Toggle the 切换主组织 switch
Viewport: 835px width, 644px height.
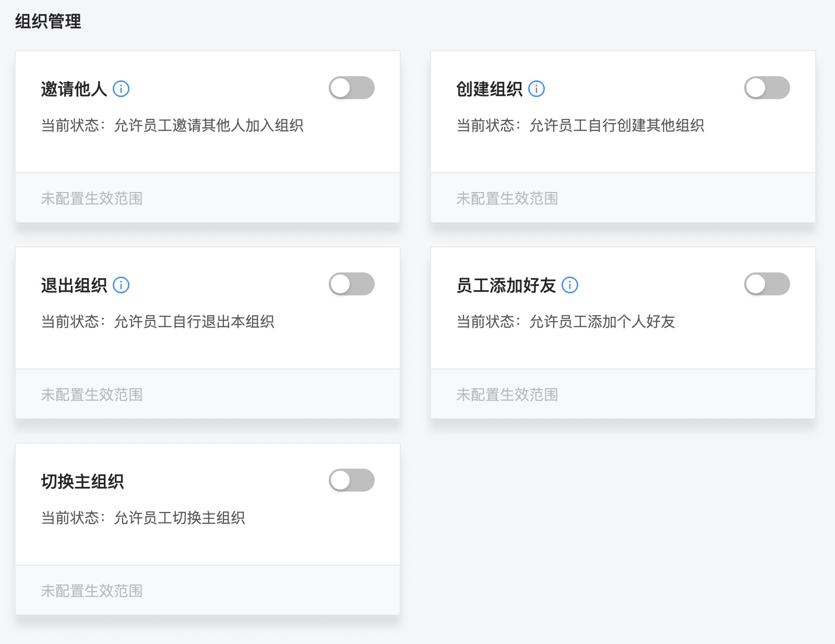pyautogui.click(x=352, y=480)
